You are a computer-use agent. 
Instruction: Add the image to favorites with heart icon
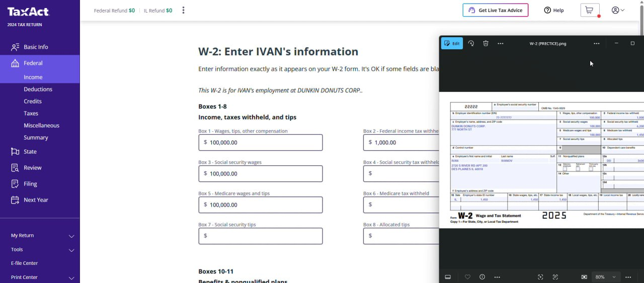click(x=467, y=277)
